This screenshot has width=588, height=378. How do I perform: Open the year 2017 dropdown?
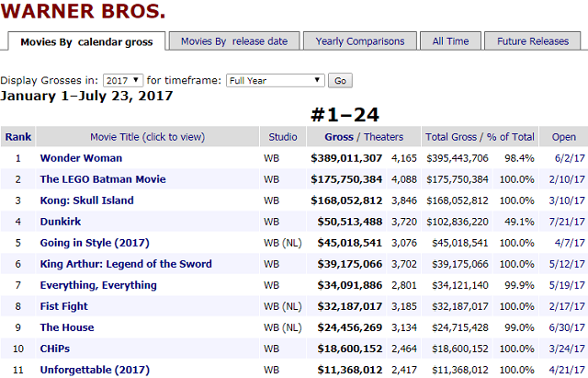(x=123, y=80)
